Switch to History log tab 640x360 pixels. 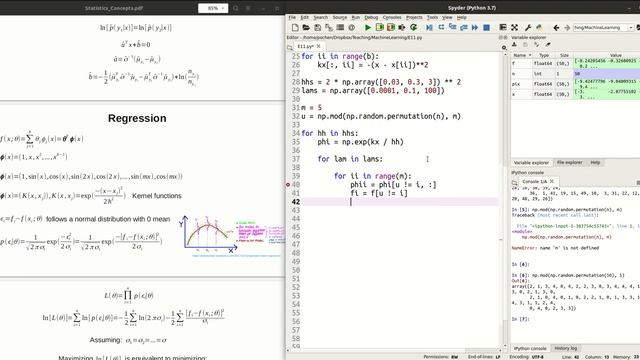coord(565,348)
